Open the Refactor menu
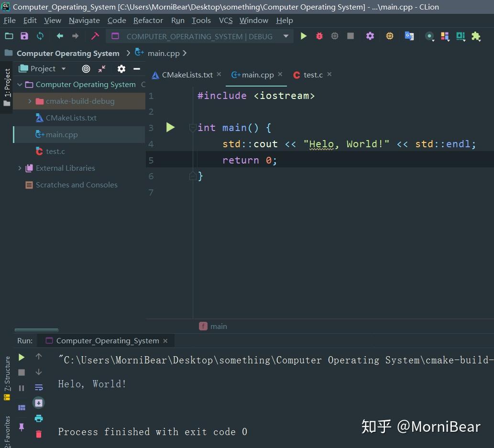494x448 pixels. pos(148,20)
